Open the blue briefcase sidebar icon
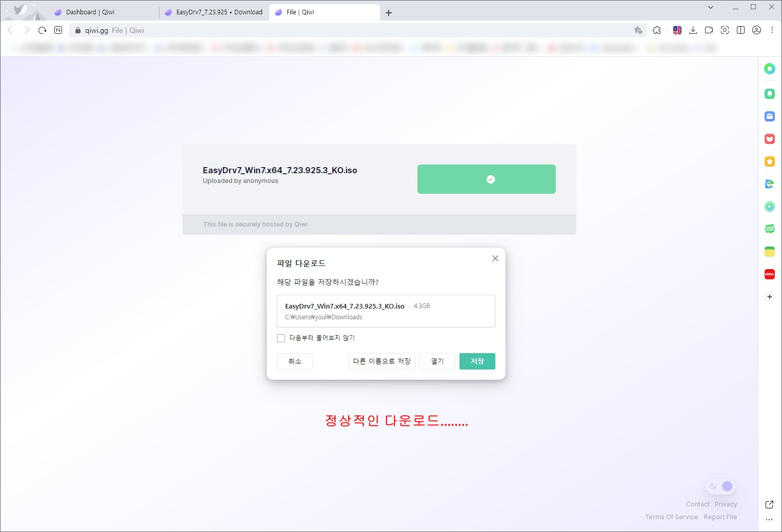This screenshot has width=782, height=532. (770, 116)
